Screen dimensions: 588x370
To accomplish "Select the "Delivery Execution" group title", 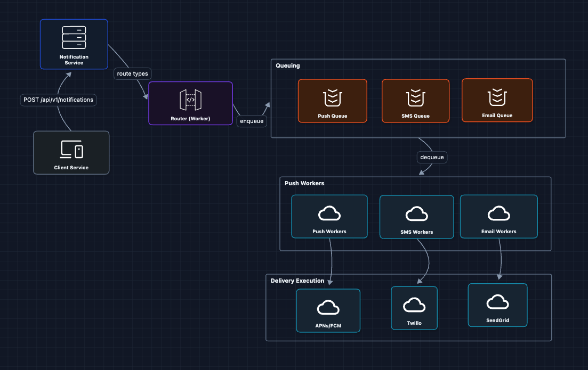I will tap(297, 281).
